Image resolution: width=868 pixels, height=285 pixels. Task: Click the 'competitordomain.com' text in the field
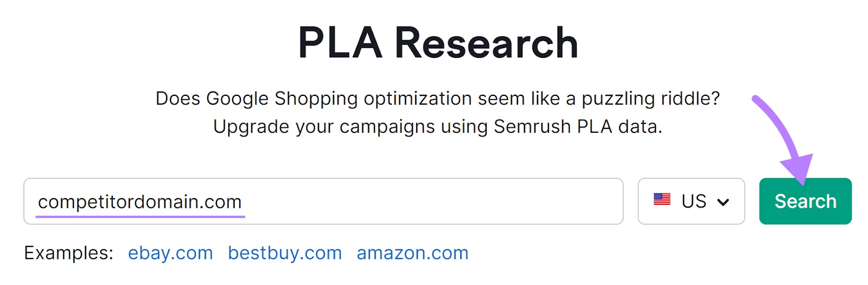(x=139, y=202)
